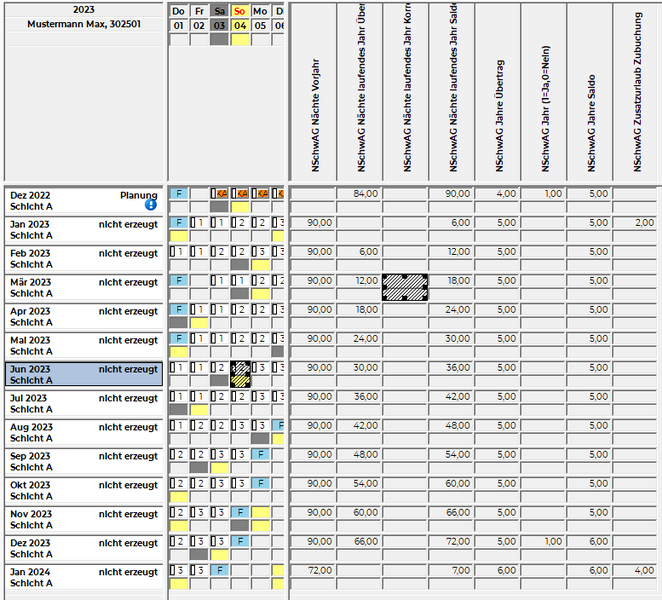
Task: Click the hatched shift cell in Jun 2023 row
Action: 240,374
